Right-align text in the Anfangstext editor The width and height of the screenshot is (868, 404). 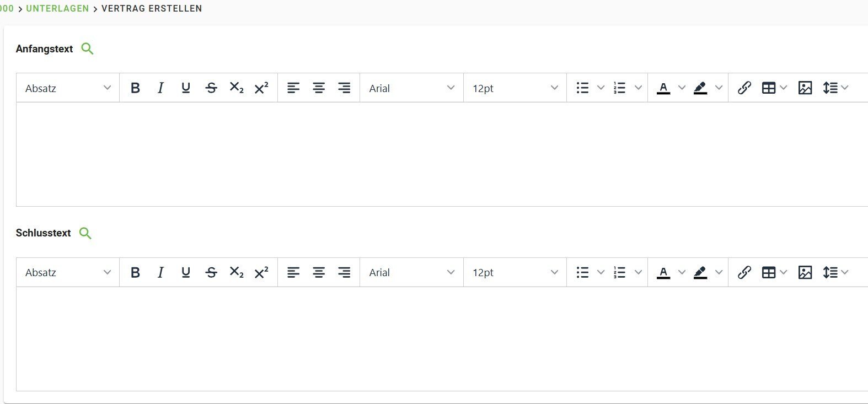[344, 88]
